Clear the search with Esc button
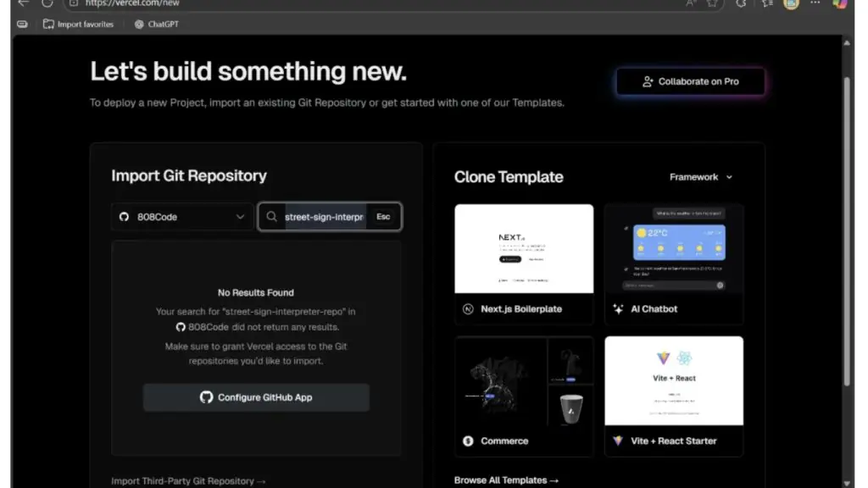Viewport: 868px width, 488px height. (383, 217)
